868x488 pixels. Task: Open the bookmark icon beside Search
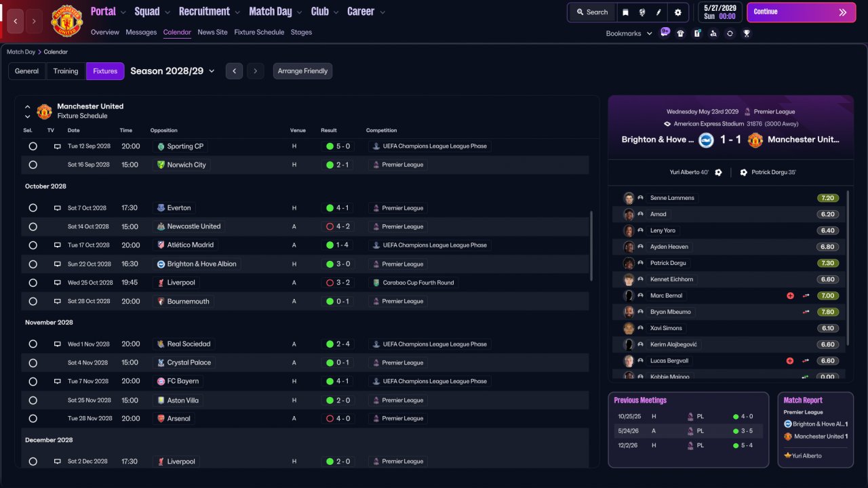click(x=625, y=12)
